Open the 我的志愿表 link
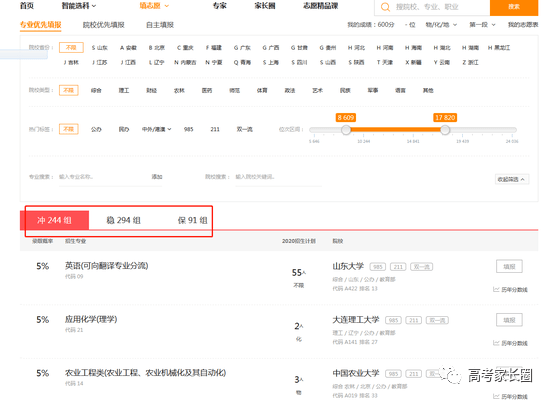Viewport: 550px width, 400px height. [523, 25]
